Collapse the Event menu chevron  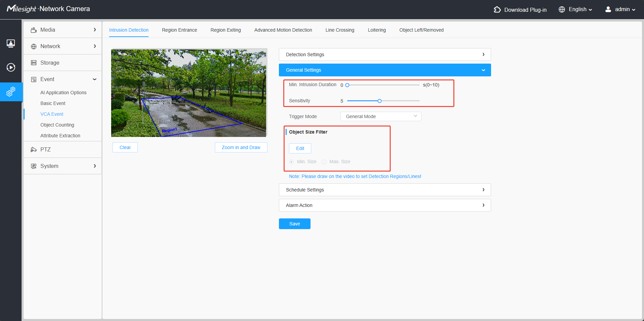pos(95,79)
